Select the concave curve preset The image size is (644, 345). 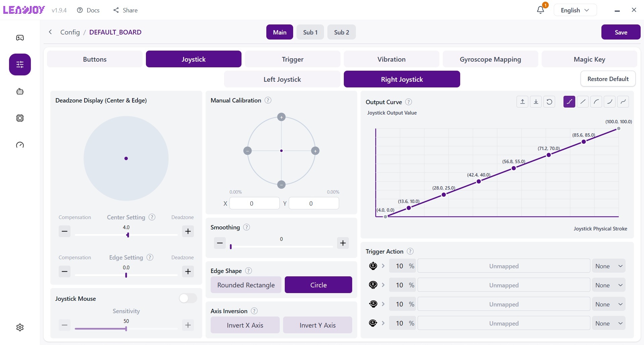(x=609, y=101)
